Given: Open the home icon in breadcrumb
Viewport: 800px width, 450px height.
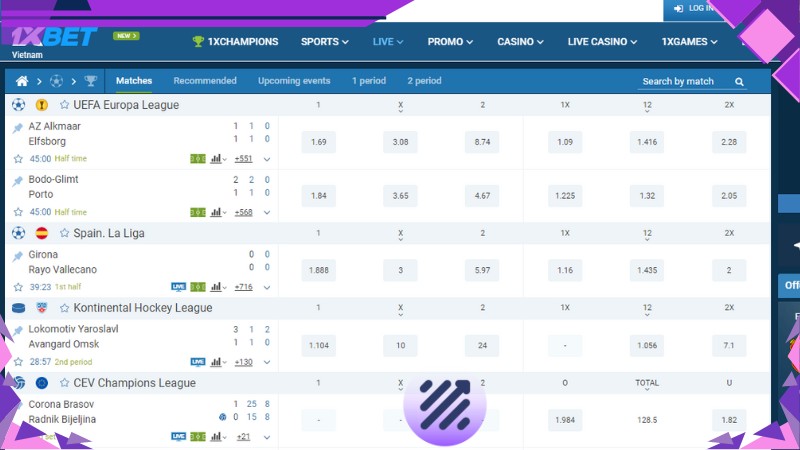Looking at the screenshot, I should point(21,81).
